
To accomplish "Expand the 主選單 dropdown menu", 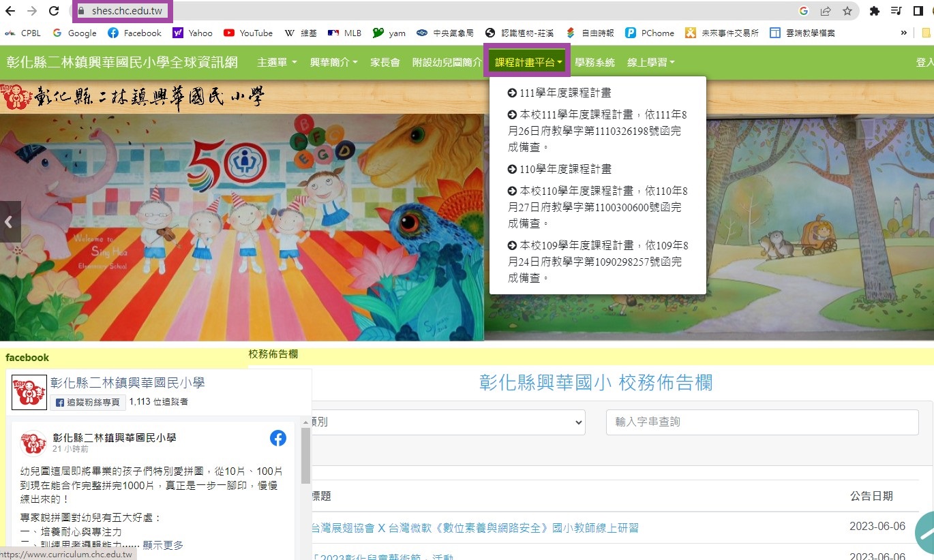I will 277,62.
